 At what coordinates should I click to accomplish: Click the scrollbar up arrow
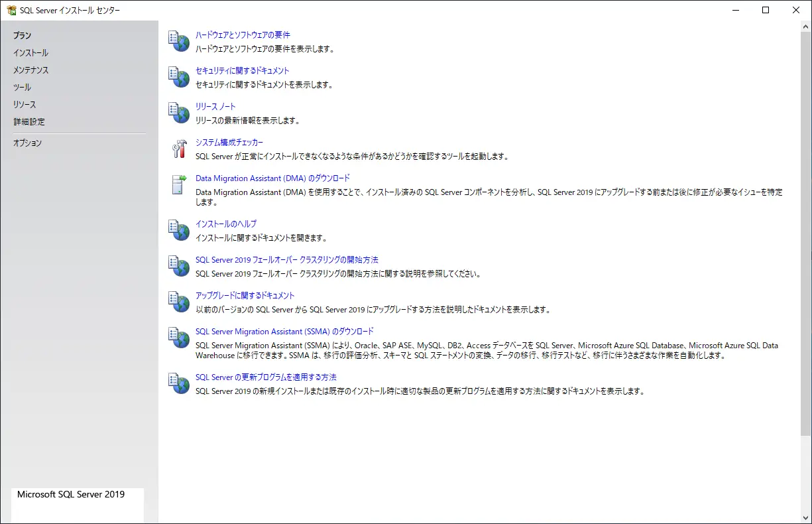tap(806, 26)
